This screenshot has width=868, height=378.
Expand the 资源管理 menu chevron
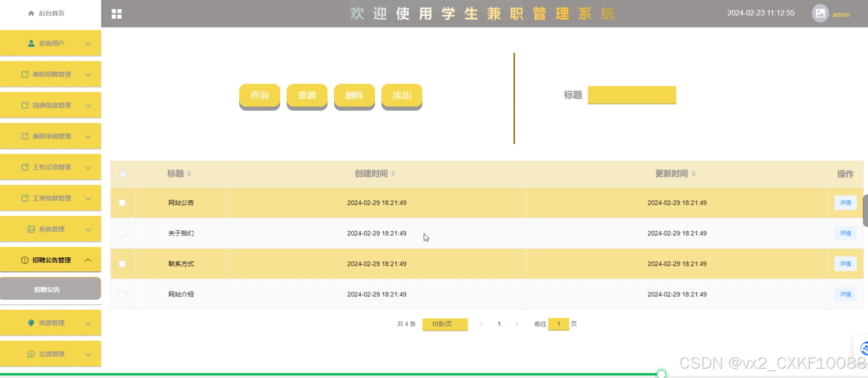(88, 323)
